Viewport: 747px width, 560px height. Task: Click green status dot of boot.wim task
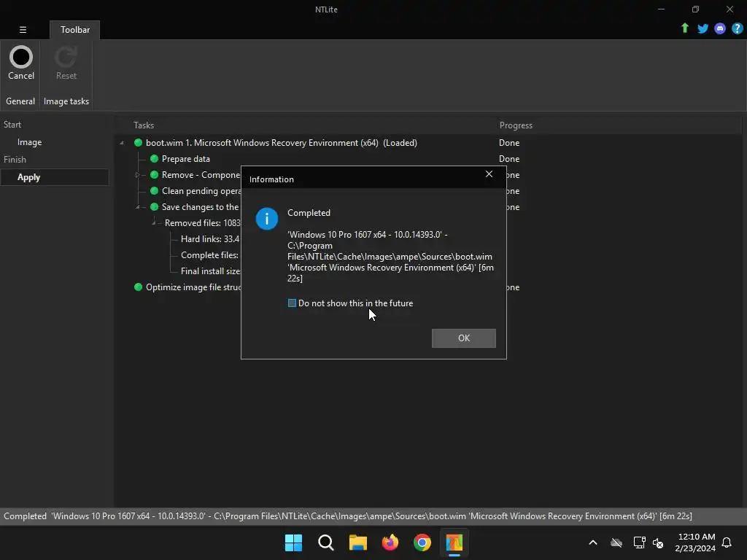(x=138, y=142)
